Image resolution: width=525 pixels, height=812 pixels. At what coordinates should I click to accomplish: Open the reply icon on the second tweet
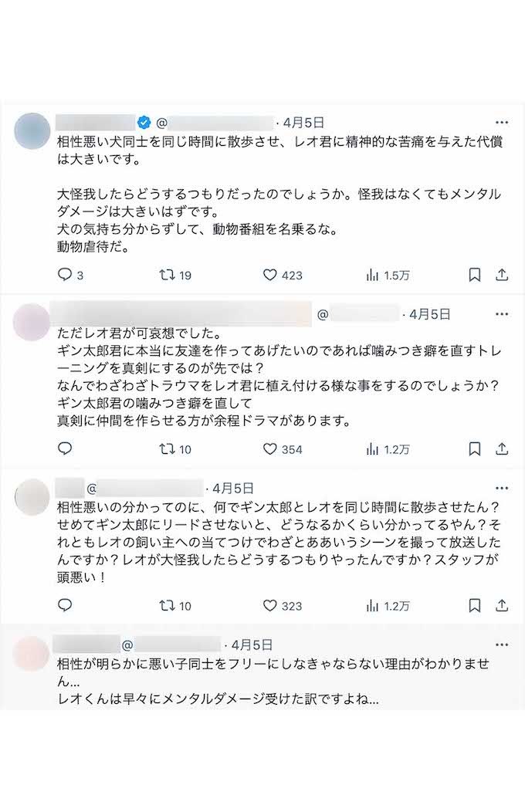coord(66,446)
